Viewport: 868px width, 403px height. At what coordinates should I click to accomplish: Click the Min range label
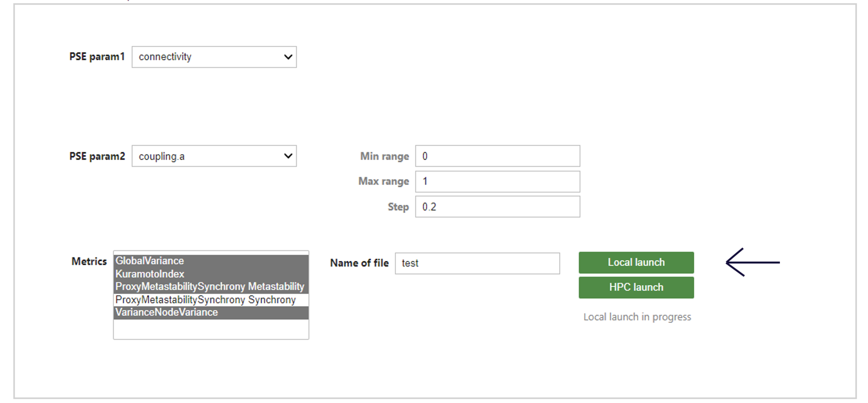(x=384, y=157)
